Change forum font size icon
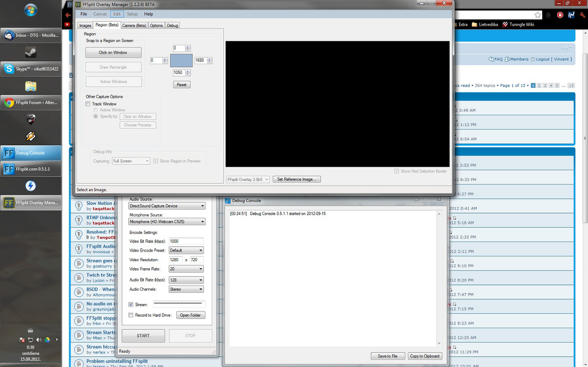 click(566, 48)
